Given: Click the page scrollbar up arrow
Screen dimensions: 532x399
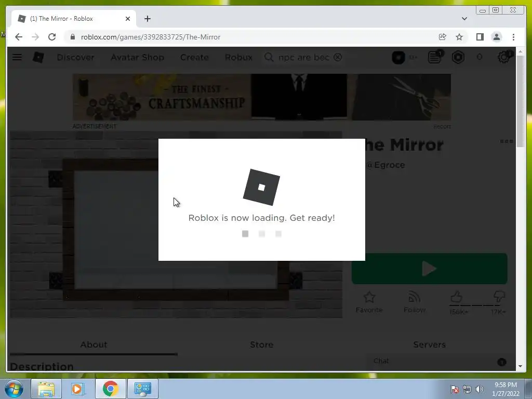Looking at the screenshot, I should [520, 51].
